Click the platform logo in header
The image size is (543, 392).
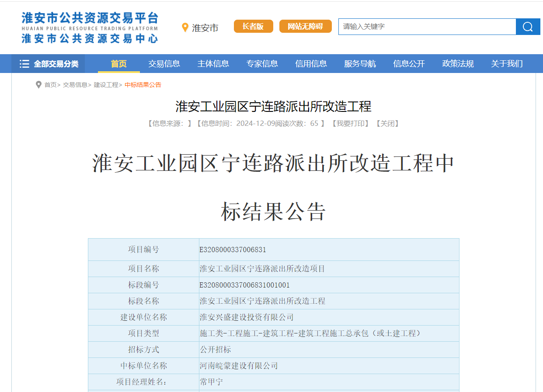[x=90, y=27]
